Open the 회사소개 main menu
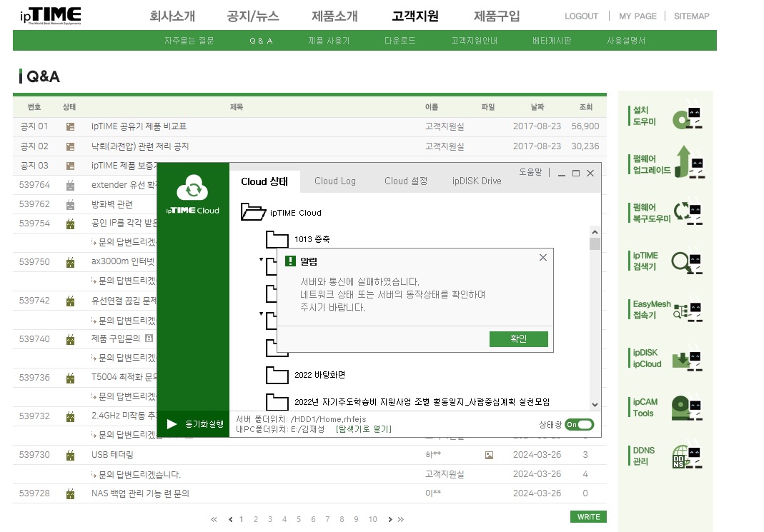 (x=172, y=16)
